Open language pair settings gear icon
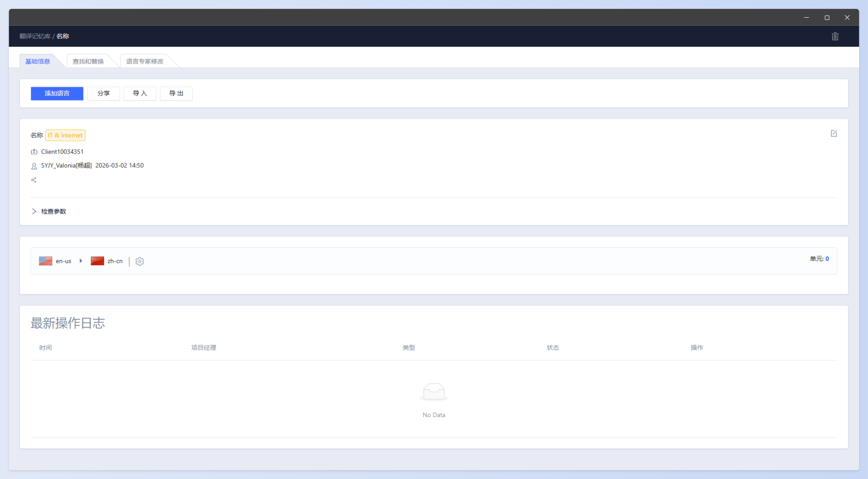The width and height of the screenshot is (868, 479). pyautogui.click(x=139, y=261)
